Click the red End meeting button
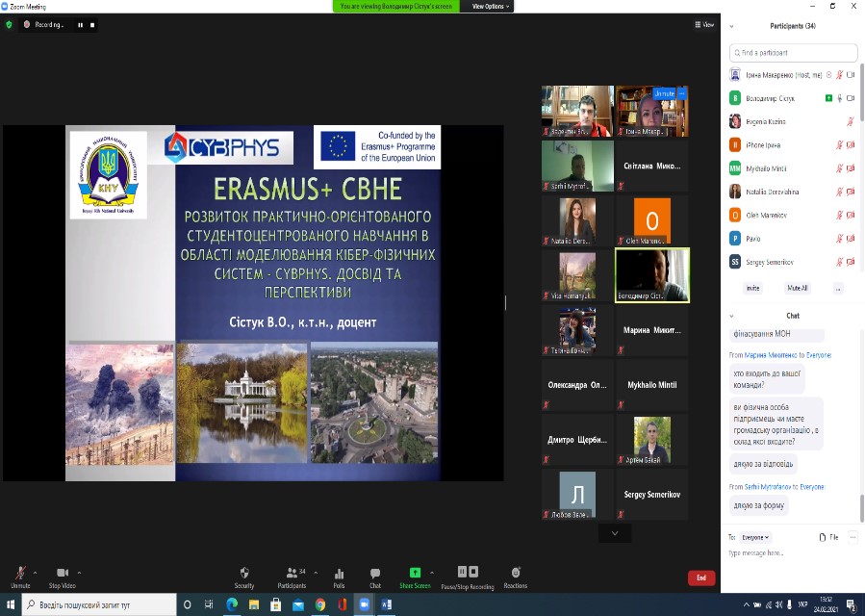865x616 pixels. click(x=701, y=577)
